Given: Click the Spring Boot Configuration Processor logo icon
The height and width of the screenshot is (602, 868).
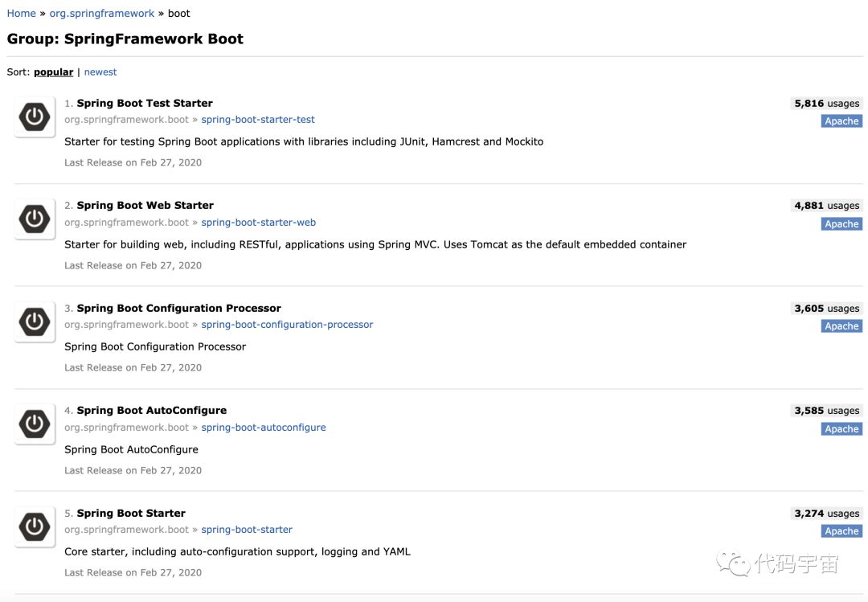Looking at the screenshot, I should click(x=34, y=322).
